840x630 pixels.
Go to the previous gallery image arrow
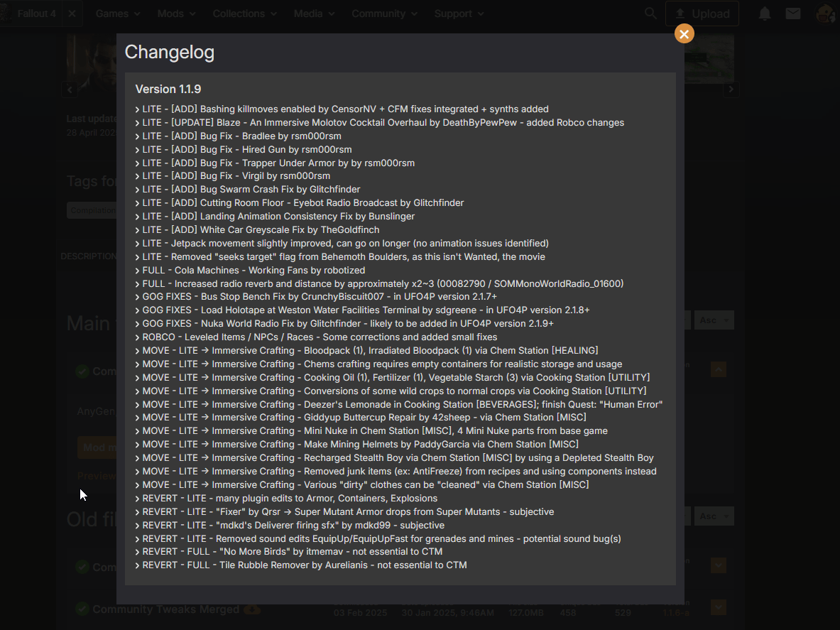pos(70,89)
